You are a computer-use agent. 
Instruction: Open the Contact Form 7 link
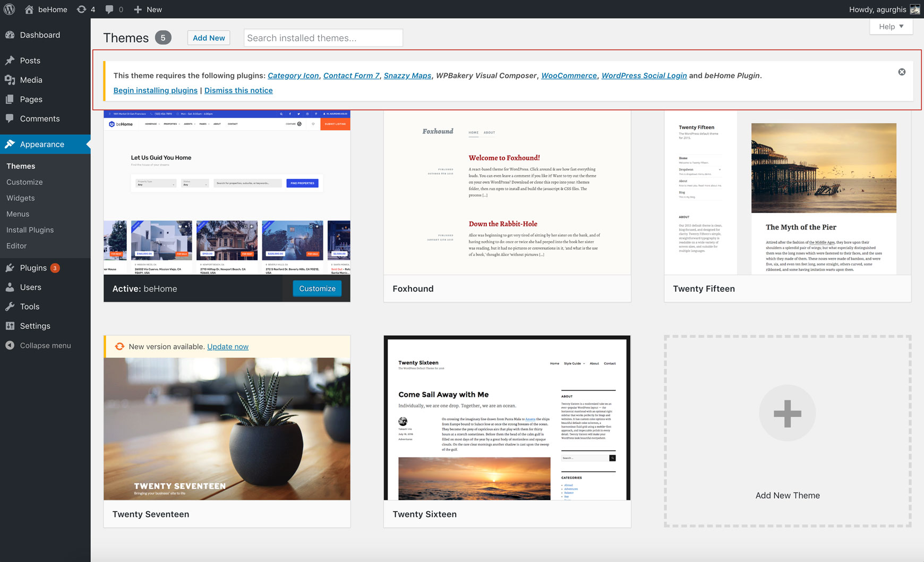point(352,75)
